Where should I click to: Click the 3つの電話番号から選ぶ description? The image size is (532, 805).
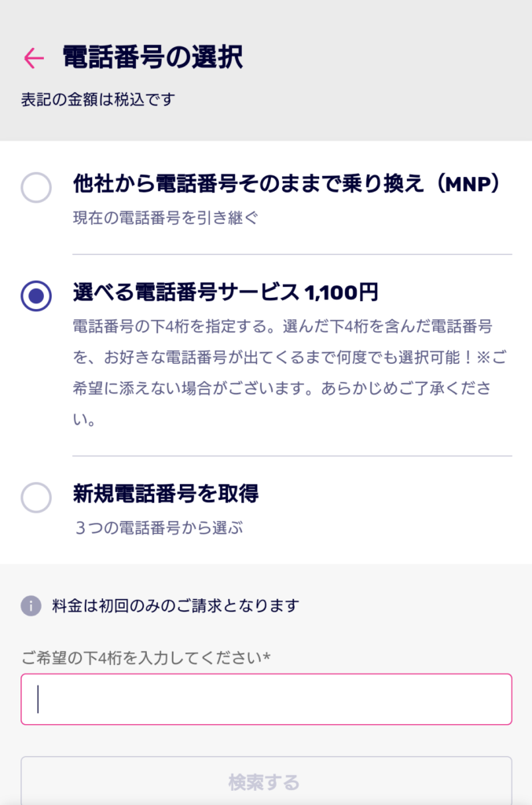[159, 528]
